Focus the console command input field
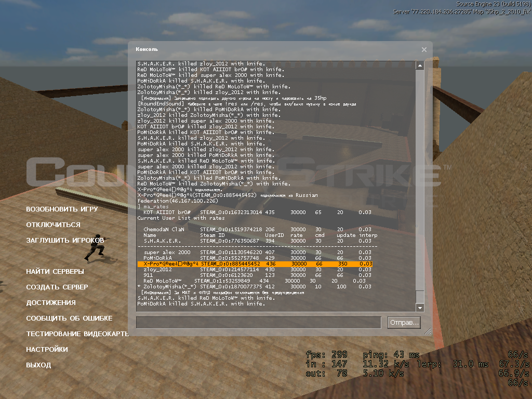The width and height of the screenshot is (532, 399). click(259, 322)
